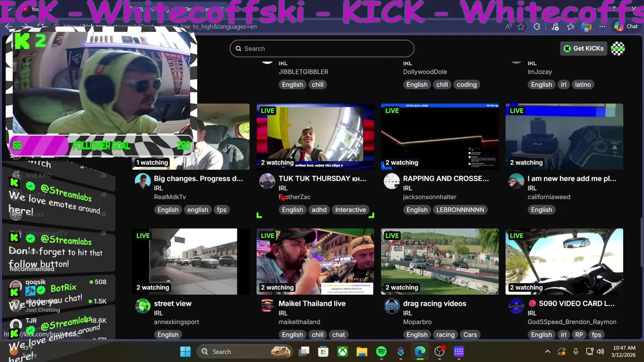Click the microphone tray icon
The width and height of the screenshot is (644, 362).
[x=576, y=351]
